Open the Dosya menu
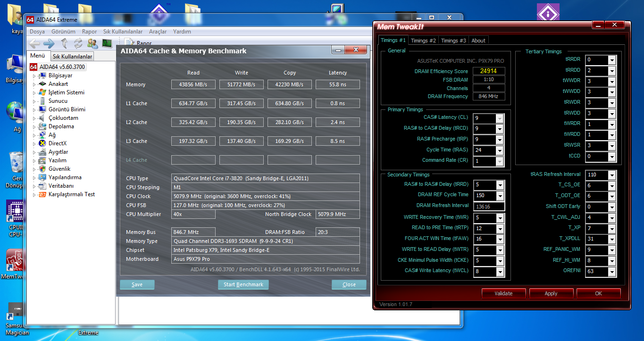The image size is (644, 341). tap(37, 32)
